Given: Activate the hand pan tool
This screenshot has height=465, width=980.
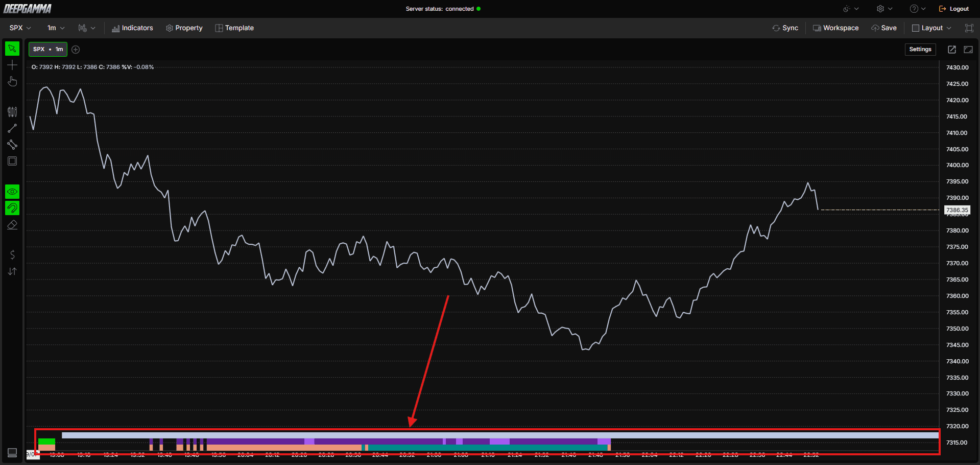Looking at the screenshot, I should pyautogui.click(x=12, y=82).
